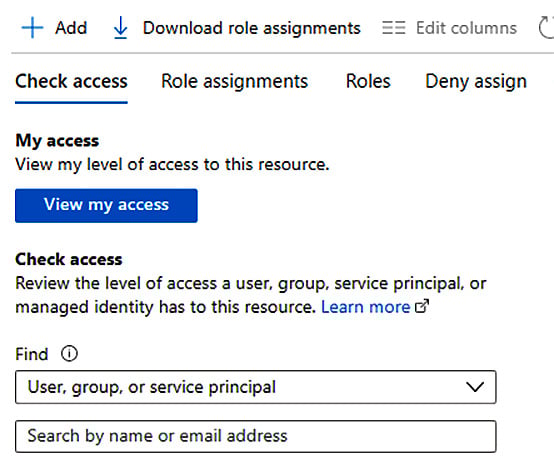The height and width of the screenshot is (472, 554).
Task: Switch to the Check access tab
Action: pyautogui.click(x=71, y=82)
